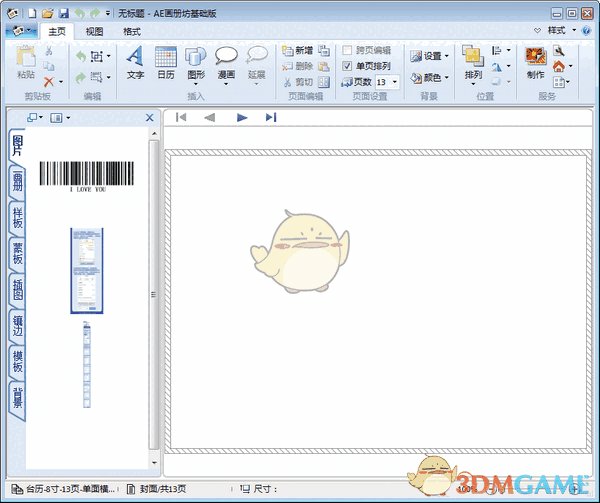Click the 制作 produce button
The image size is (600, 503).
click(x=535, y=63)
